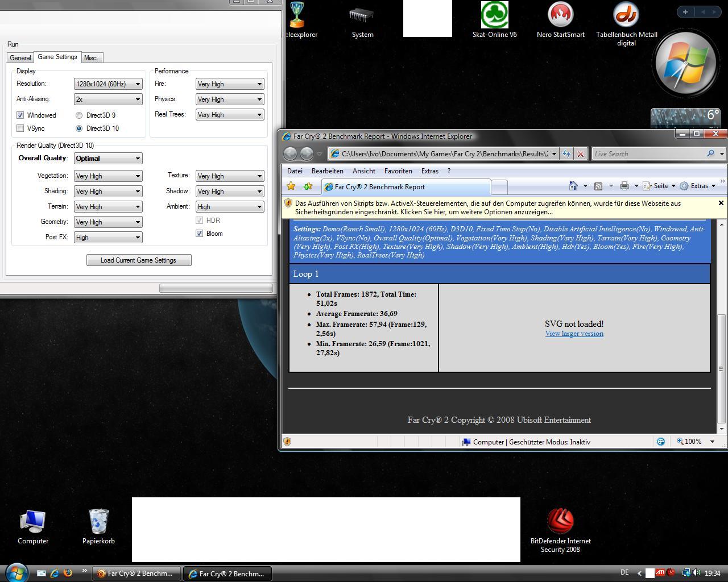Image resolution: width=728 pixels, height=582 pixels.
Task: Open the Extras menu in the menu bar
Action: 429,171
